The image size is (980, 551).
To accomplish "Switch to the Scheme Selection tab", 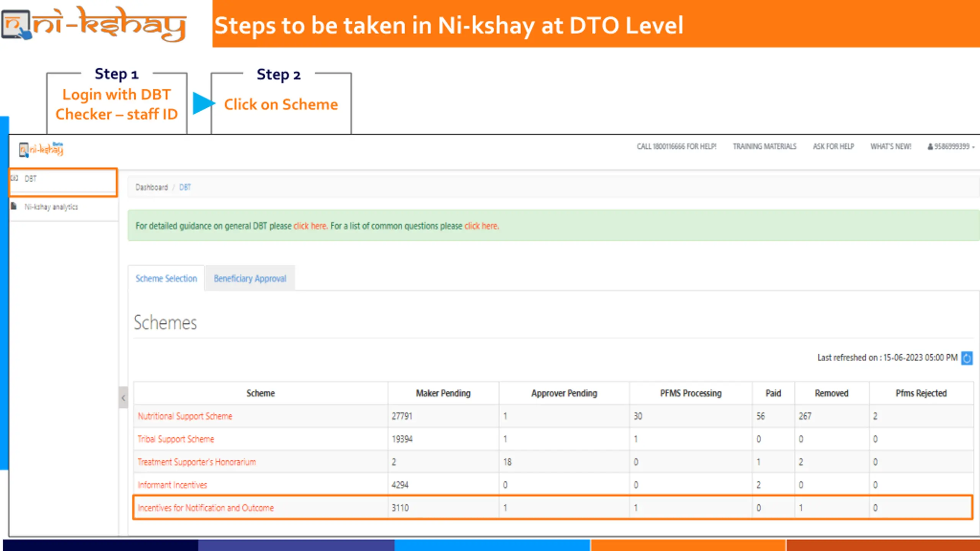I will 166,278.
